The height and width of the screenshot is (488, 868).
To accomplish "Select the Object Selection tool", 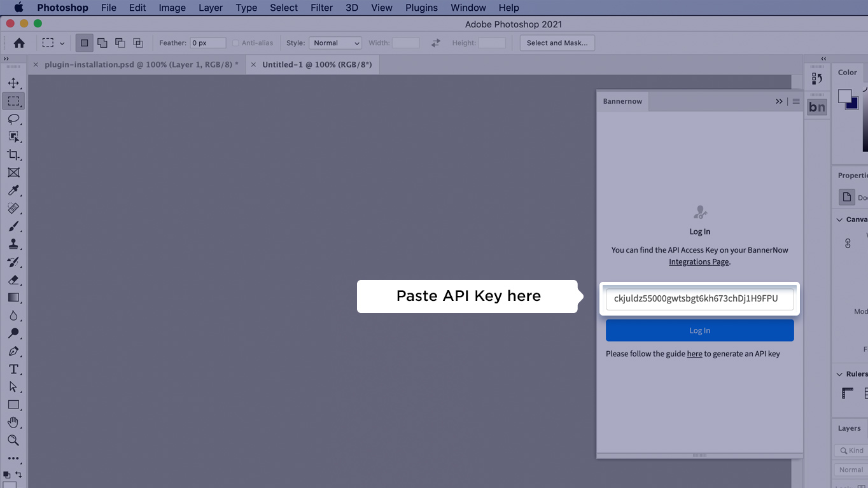I will 13,137.
